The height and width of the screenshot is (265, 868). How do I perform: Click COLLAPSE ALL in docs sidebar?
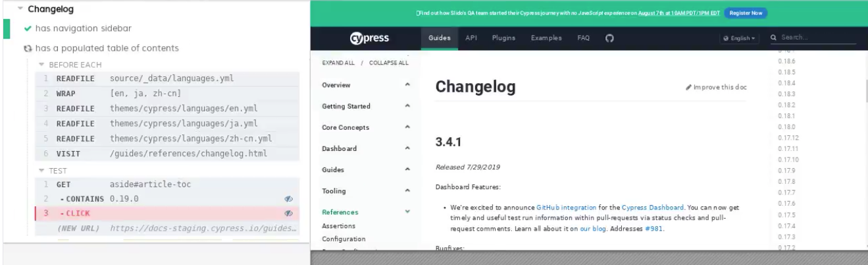(388, 63)
